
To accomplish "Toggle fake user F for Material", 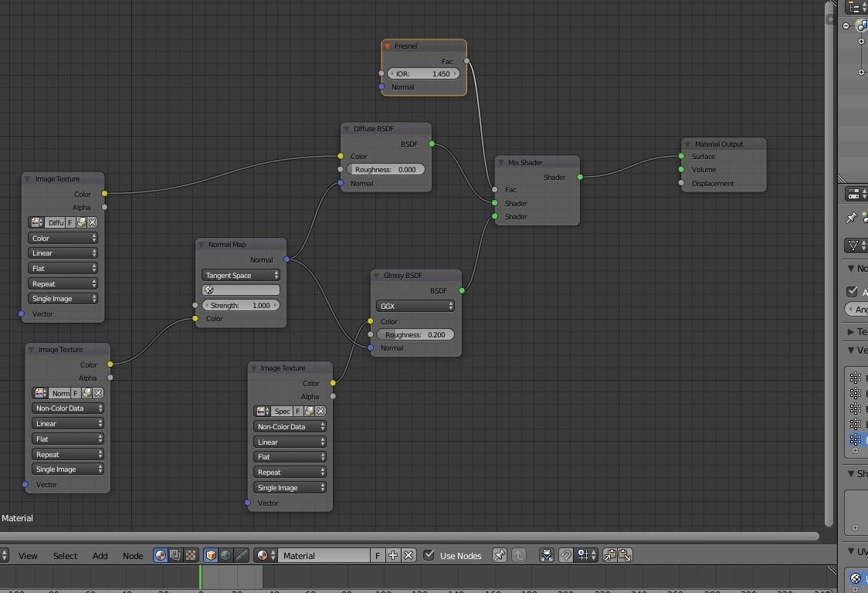I will coord(378,555).
